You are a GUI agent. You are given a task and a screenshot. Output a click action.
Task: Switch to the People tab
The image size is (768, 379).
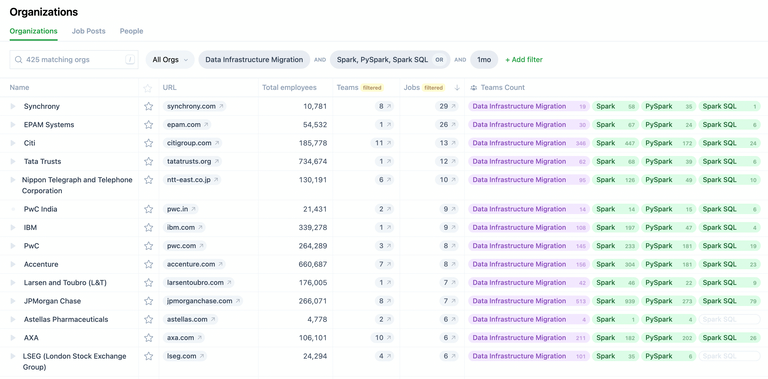point(131,31)
